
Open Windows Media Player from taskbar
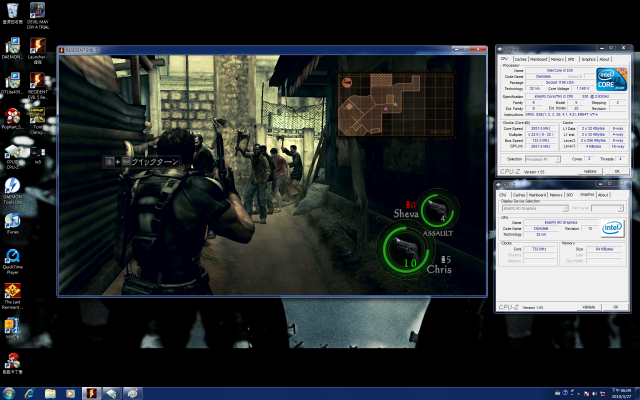[x=70, y=393]
